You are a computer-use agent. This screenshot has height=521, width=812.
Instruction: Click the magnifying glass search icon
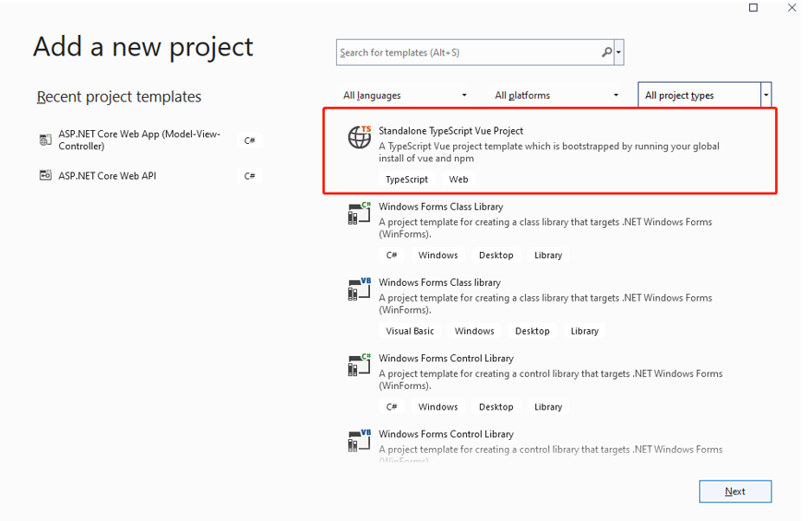[x=606, y=53]
